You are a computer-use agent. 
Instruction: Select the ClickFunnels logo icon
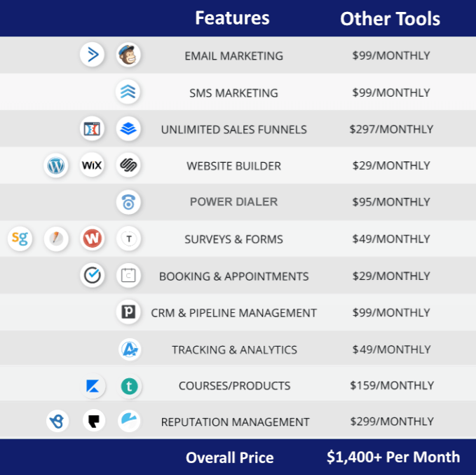click(92, 128)
